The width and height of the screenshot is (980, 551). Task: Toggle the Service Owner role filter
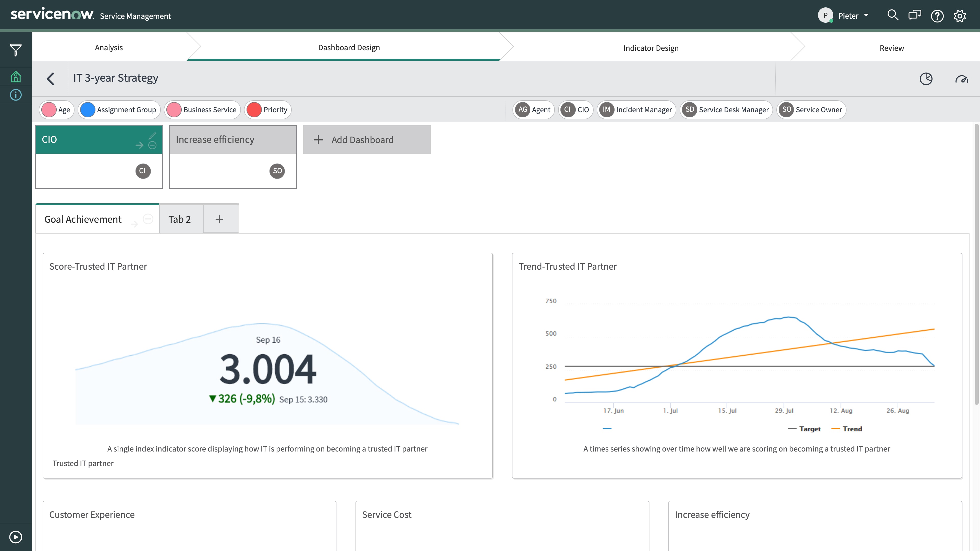pyautogui.click(x=811, y=109)
